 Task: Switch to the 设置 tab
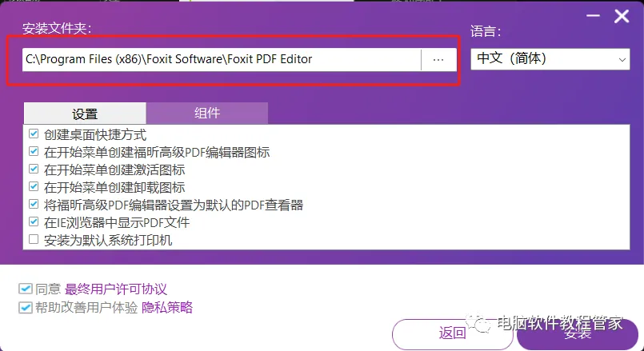[85, 114]
